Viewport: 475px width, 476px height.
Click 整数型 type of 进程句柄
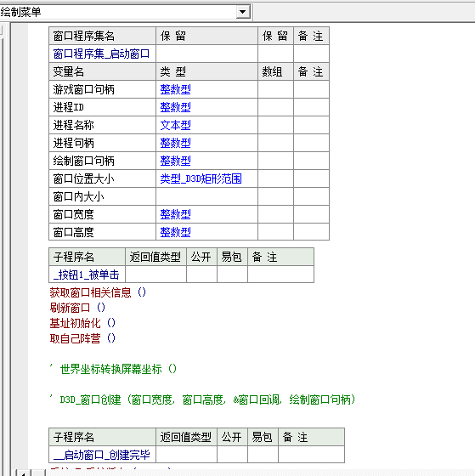click(175, 144)
